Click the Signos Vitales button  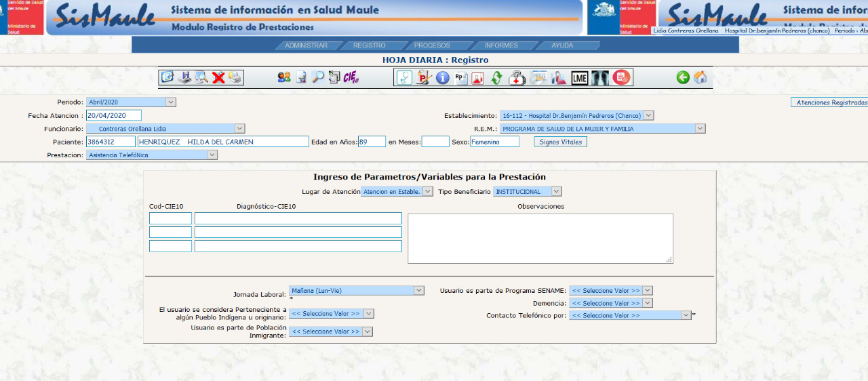pos(560,142)
